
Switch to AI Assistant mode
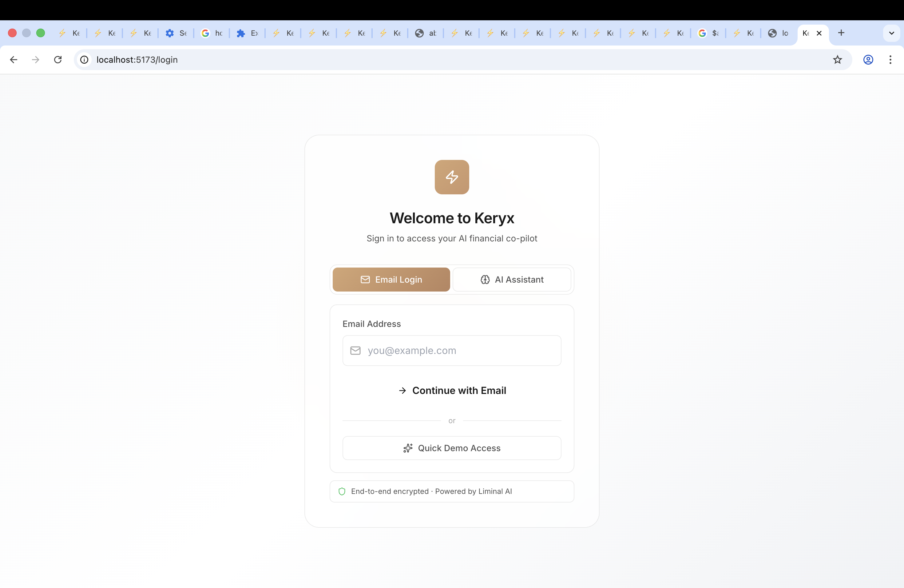coord(512,280)
